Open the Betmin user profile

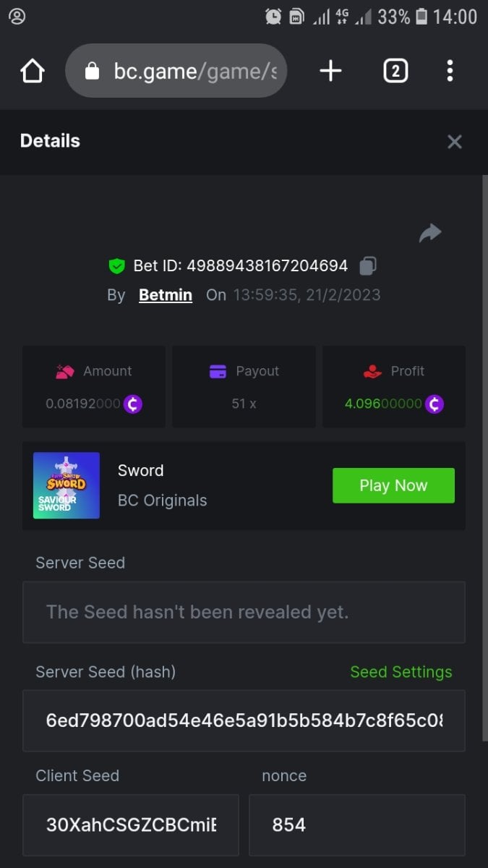(x=166, y=295)
